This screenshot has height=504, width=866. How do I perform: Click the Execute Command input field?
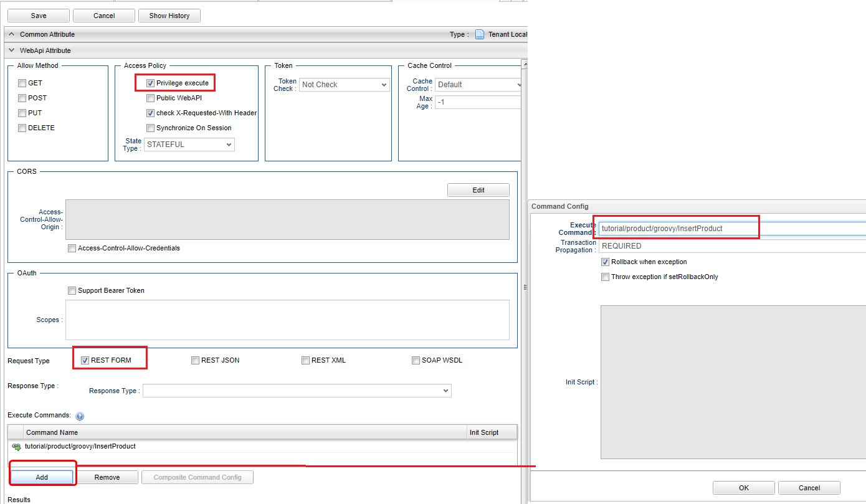click(732, 229)
